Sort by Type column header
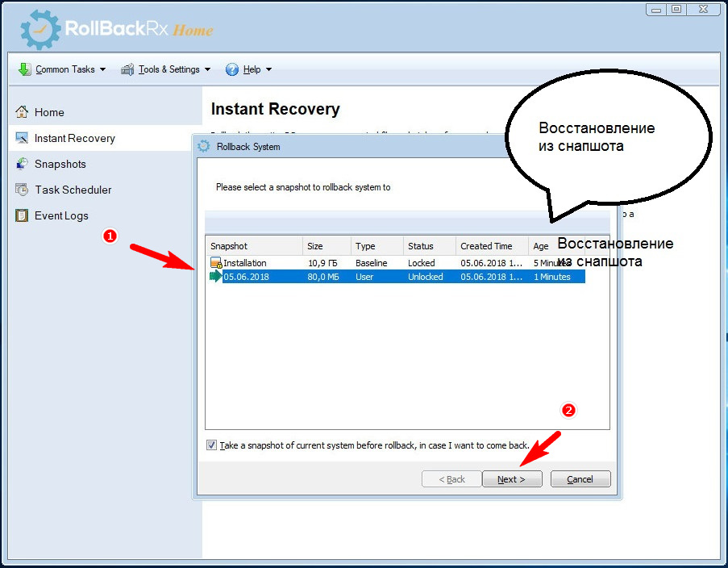 tap(377, 246)
